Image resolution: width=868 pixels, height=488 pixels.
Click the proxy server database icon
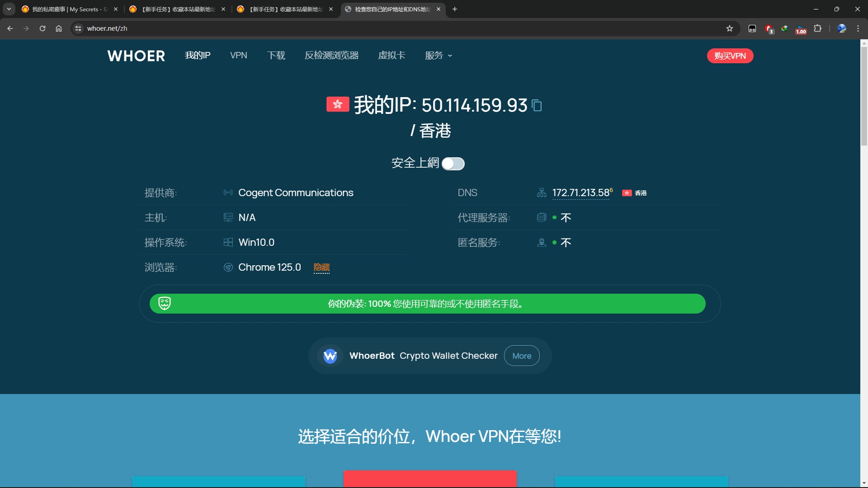click(x=542, y=218)
